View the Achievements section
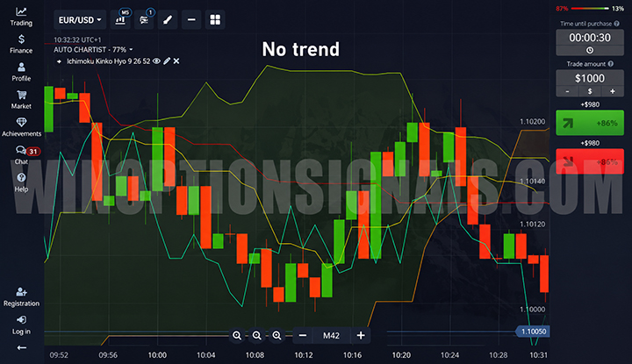This screenshot has width=632, height=364. coord(21,128)
